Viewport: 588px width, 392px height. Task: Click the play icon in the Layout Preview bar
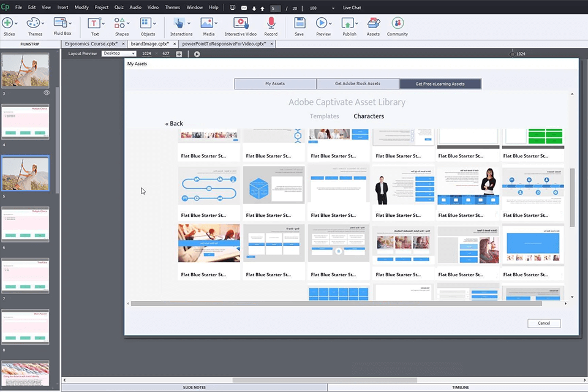pyautogui.click(x=197, y=54)
